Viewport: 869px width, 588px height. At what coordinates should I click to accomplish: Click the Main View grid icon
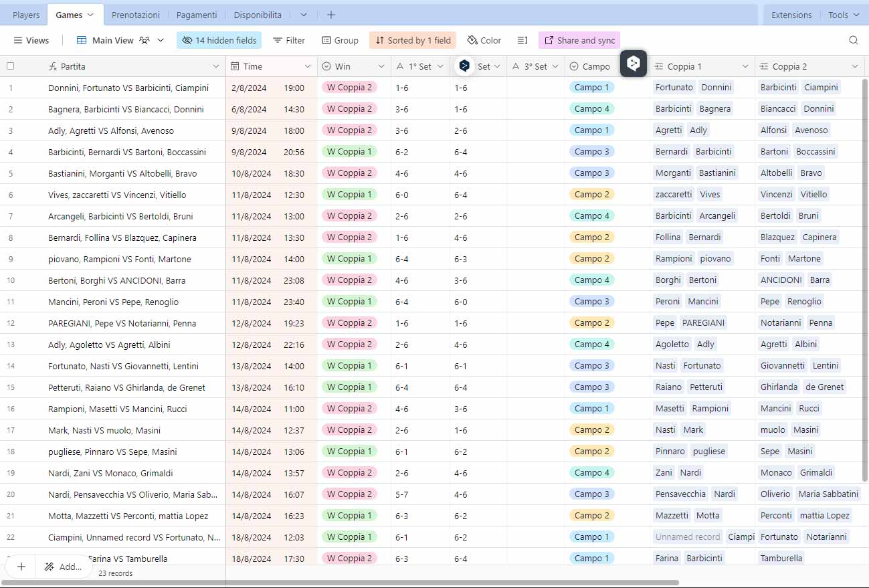coord(82,40)
